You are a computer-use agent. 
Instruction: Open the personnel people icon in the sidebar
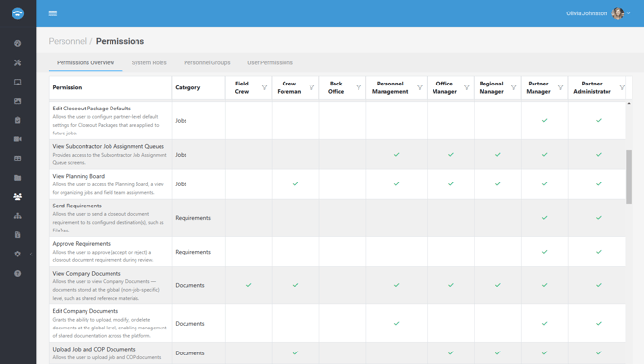(17, 197)
